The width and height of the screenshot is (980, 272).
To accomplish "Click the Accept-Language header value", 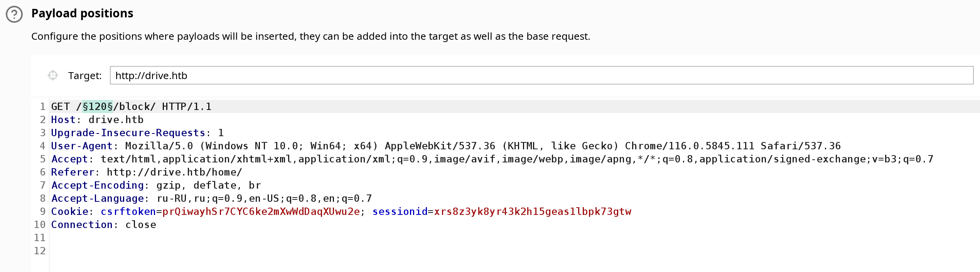I will 264,198.
